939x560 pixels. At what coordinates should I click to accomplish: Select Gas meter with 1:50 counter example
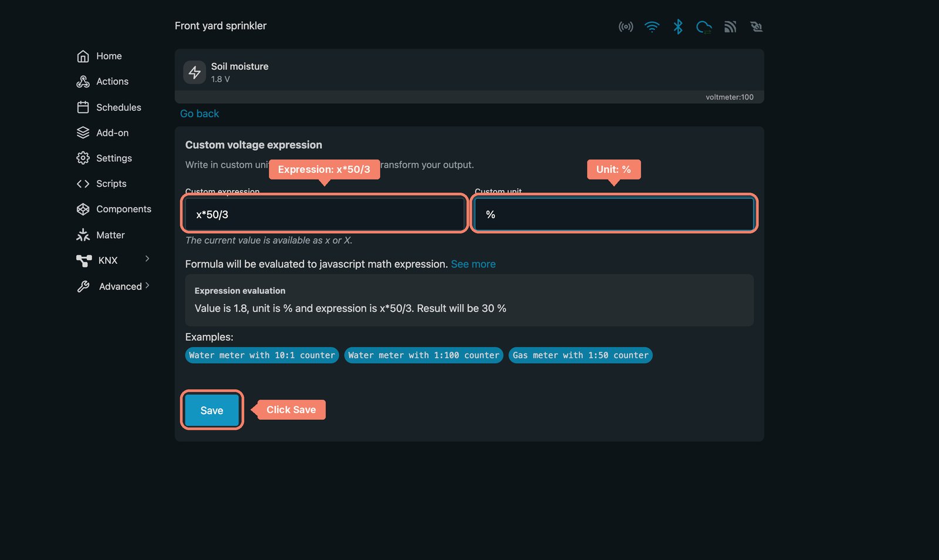580,355
